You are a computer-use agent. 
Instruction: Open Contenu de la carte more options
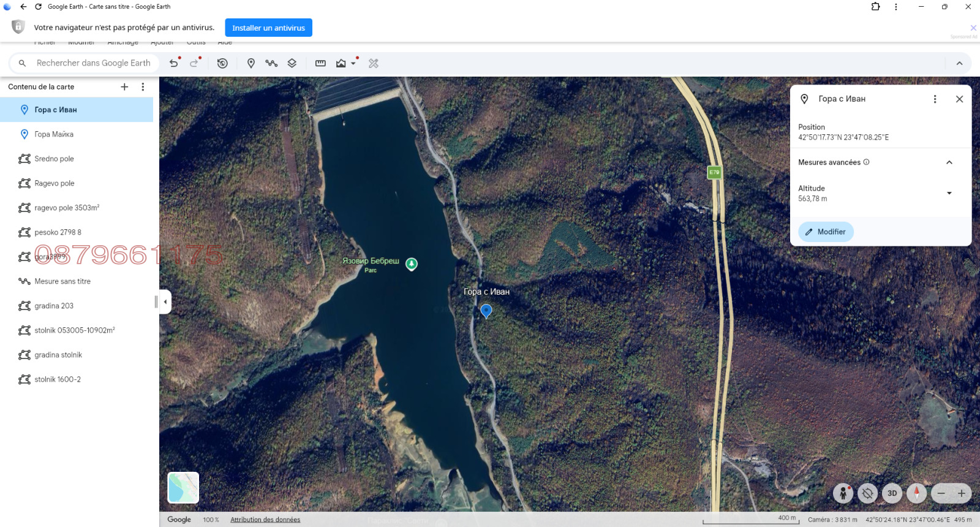[143, 87]
